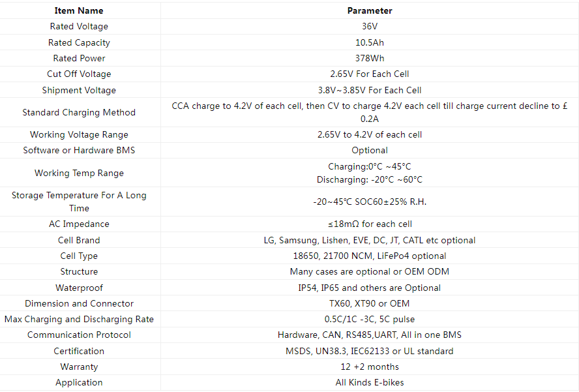The image size is (579, 392).
Task: Click the Working Voltage Range value
Action: [x=370, y=134]
